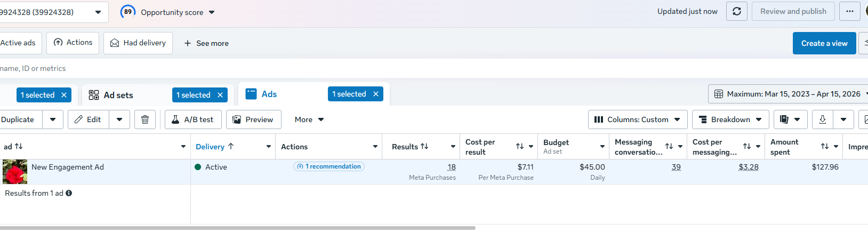Remove the Ad sets '1 selected' filter
The image size is (868, 240).
pyautogui.click(x=220, y=95)
